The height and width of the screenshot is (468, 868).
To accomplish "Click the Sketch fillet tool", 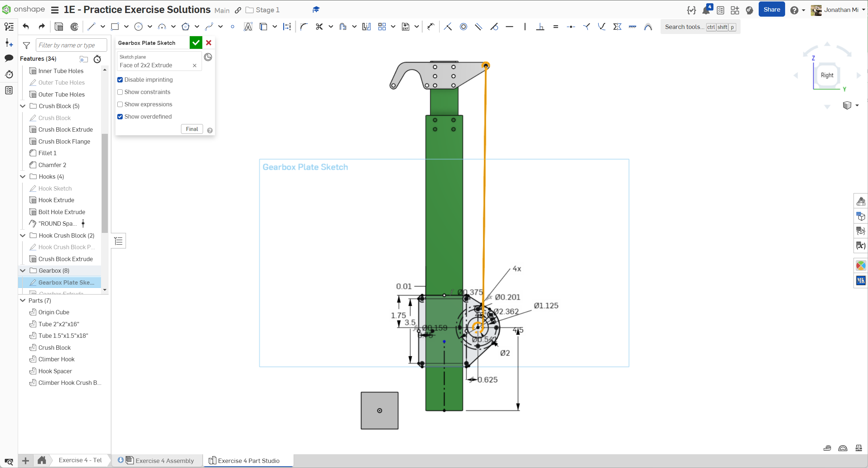I will [304, 27].
